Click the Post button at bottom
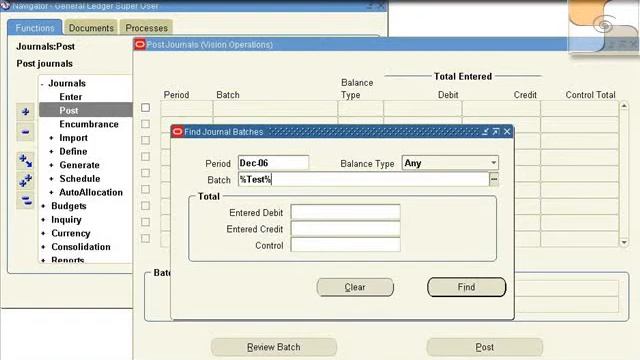Viewport: 640px width, 360px height. point(484,347)
